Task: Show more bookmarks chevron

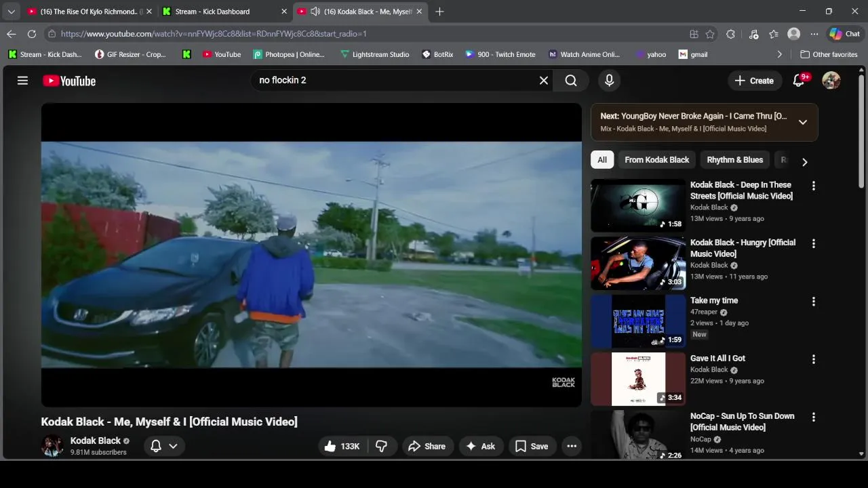Action: click(779, 54)
